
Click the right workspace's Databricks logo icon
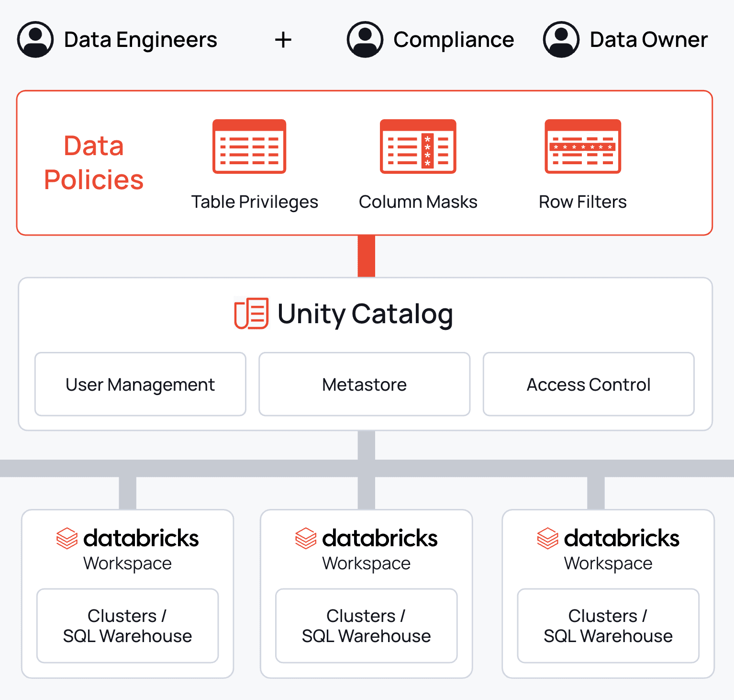pos(548,538)
